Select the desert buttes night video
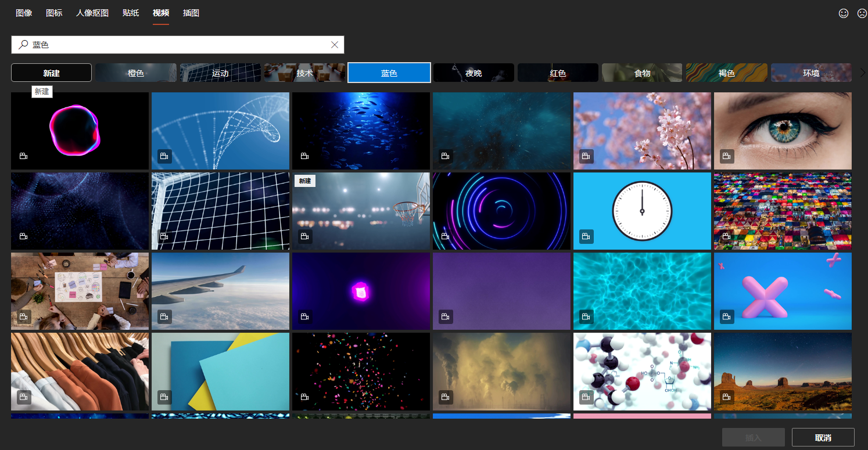The width and height of the screenshot is (868, 450). (783, 372)
